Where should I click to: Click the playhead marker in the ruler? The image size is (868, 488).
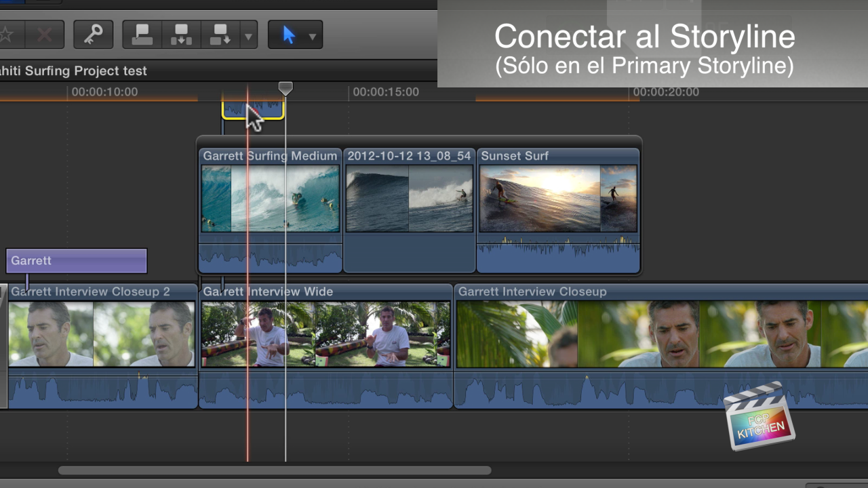285,88
